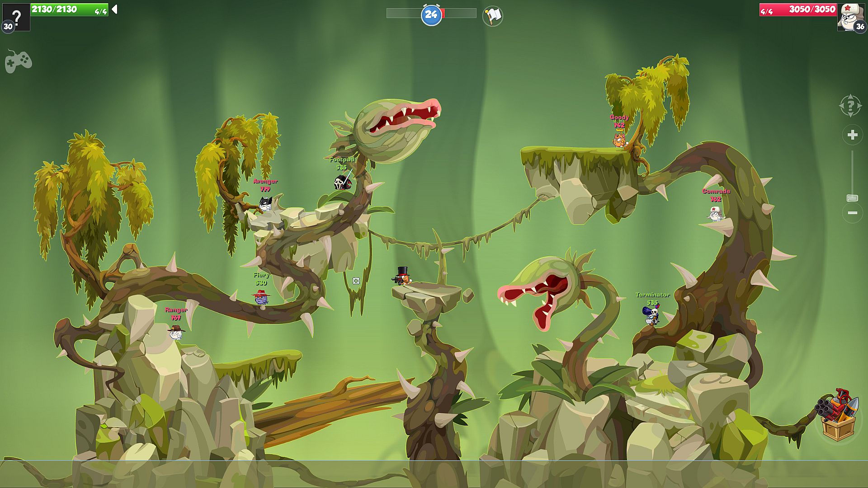The width and height of the screenshot is (868, 488).
Task: Click the Avenger bat-masked character
Action: (x=265, y=204)
